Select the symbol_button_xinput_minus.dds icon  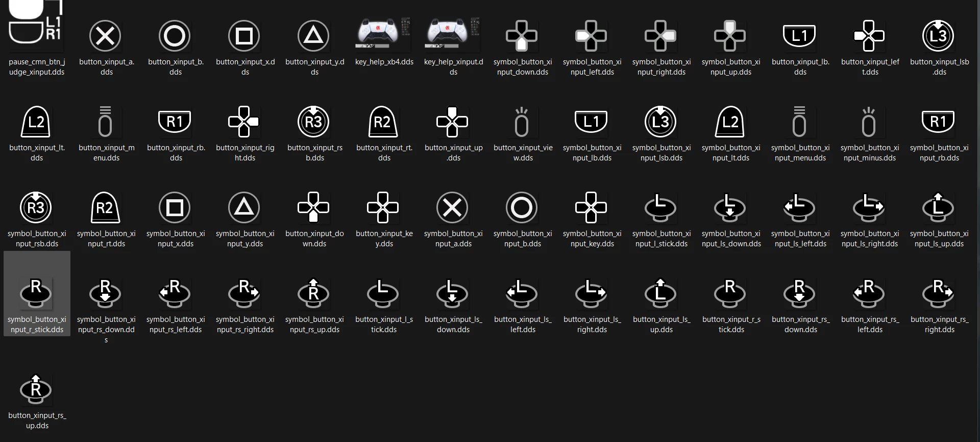[x=869, y=122]
